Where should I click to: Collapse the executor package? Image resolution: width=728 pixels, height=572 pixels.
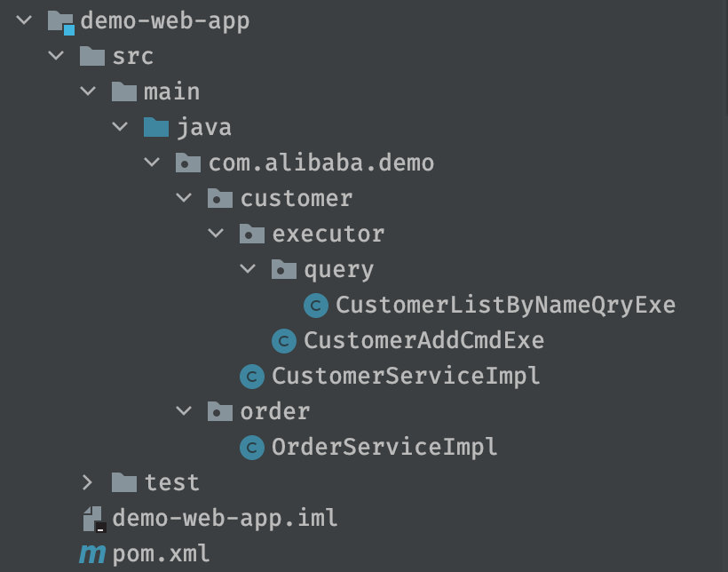(216, 234)
